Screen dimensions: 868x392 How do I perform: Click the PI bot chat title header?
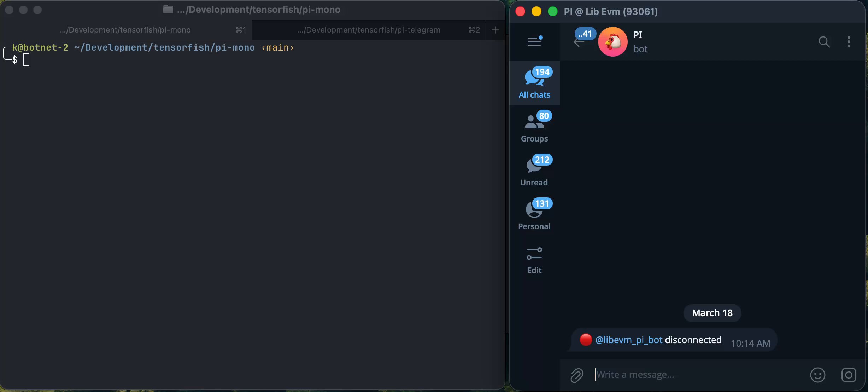tap(638, 35)
